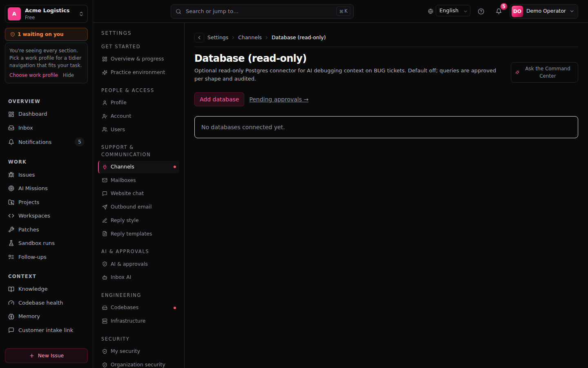Open the Memory page

46,316
